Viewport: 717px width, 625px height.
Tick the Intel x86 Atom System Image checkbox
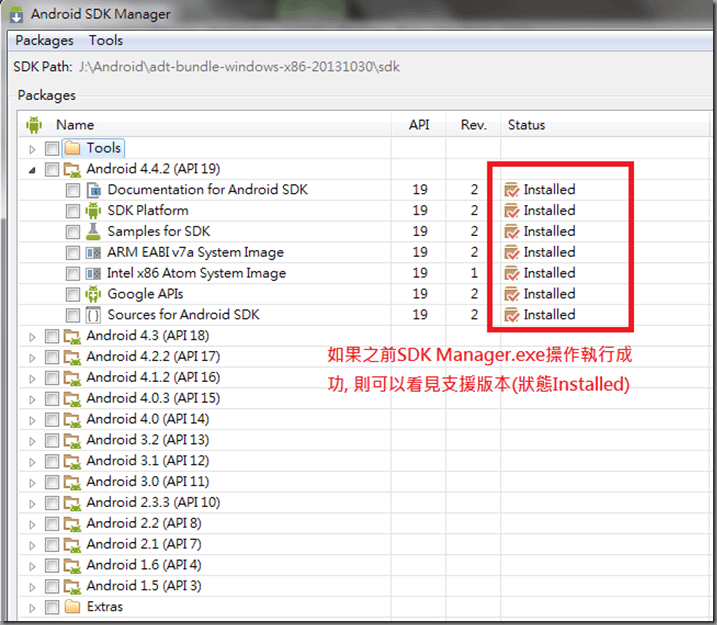coord(73,274)
